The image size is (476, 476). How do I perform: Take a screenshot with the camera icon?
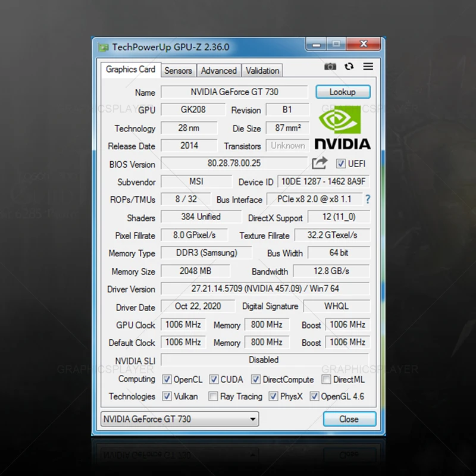point(330,67)
